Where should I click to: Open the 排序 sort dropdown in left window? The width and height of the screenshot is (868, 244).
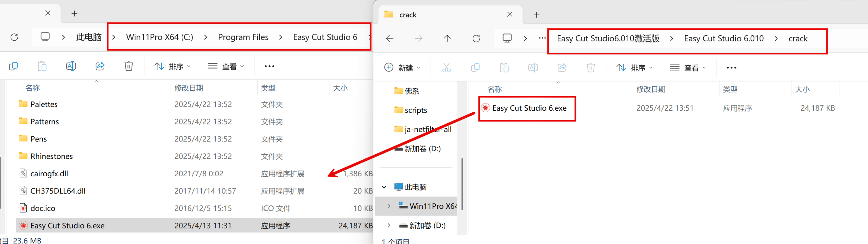[x=173, y=66]
